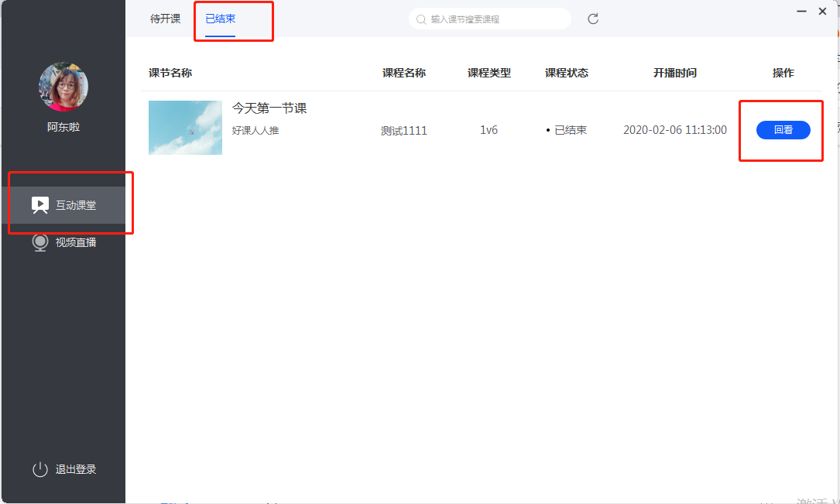
Task: Click the subtitle 好课人人推
Action: [255, 131]
